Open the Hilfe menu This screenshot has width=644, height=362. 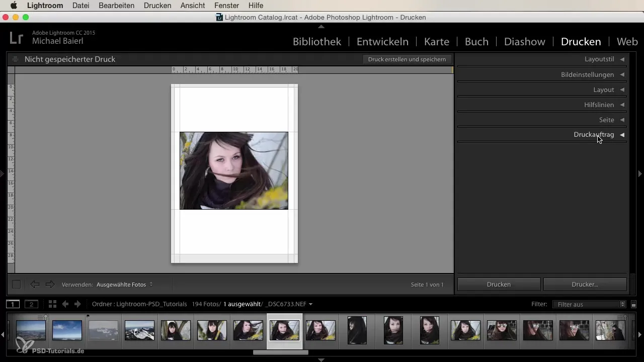[256, 6]
